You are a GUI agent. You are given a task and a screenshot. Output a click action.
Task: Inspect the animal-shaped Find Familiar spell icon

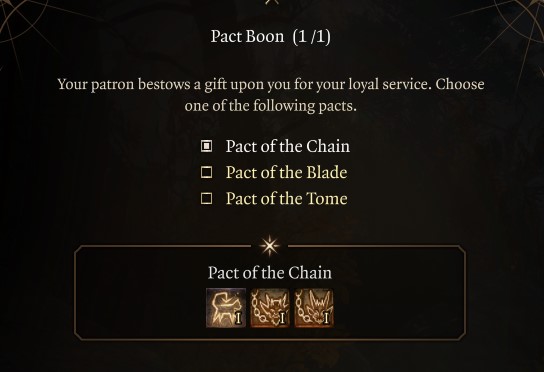[x=226, y=308]
